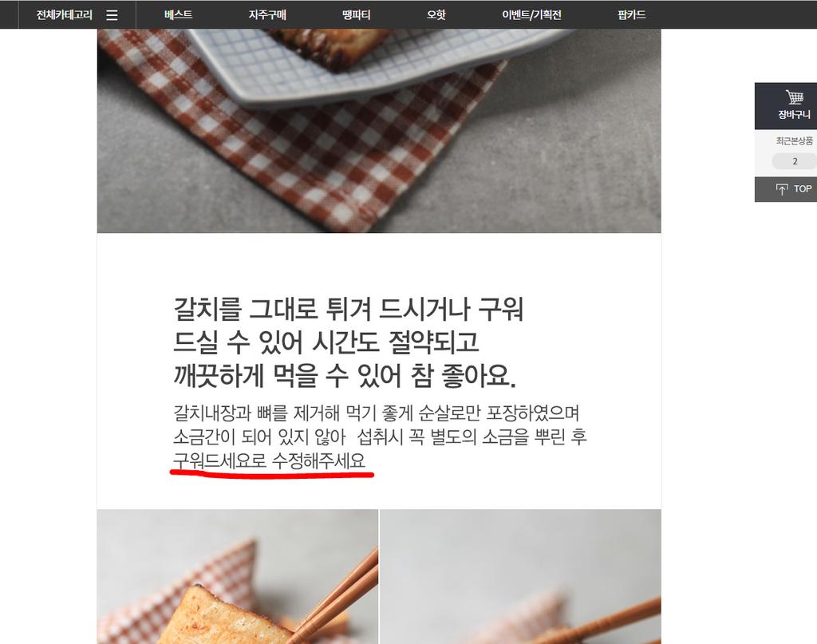Image resolution: width=817 pixels, height=644 pixels.
Task: Click the 장바구니 cart label
Action: point(794,115)
